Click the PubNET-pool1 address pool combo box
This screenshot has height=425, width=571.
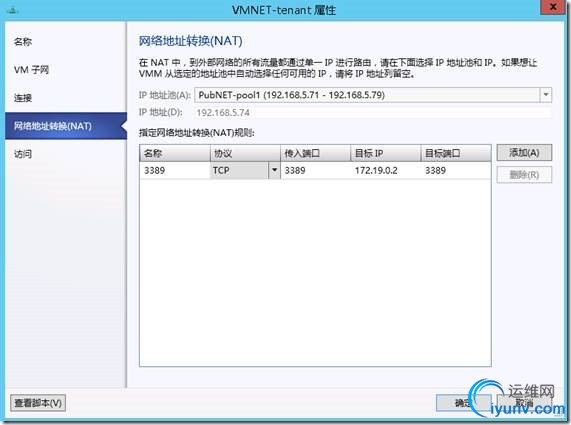pos(373,95)
